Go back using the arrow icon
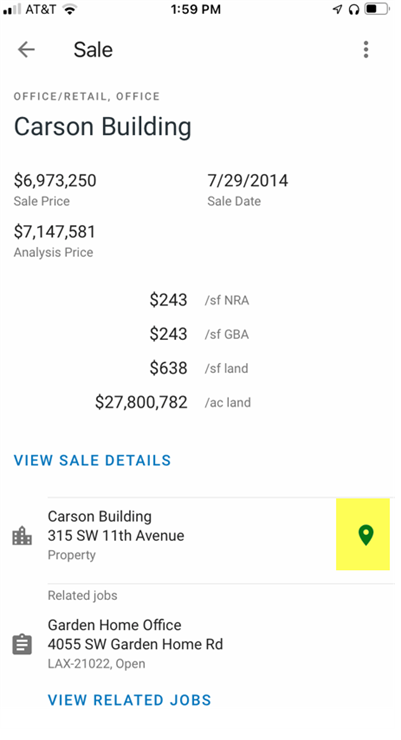401x740 pixels. (x=26, y=49)
